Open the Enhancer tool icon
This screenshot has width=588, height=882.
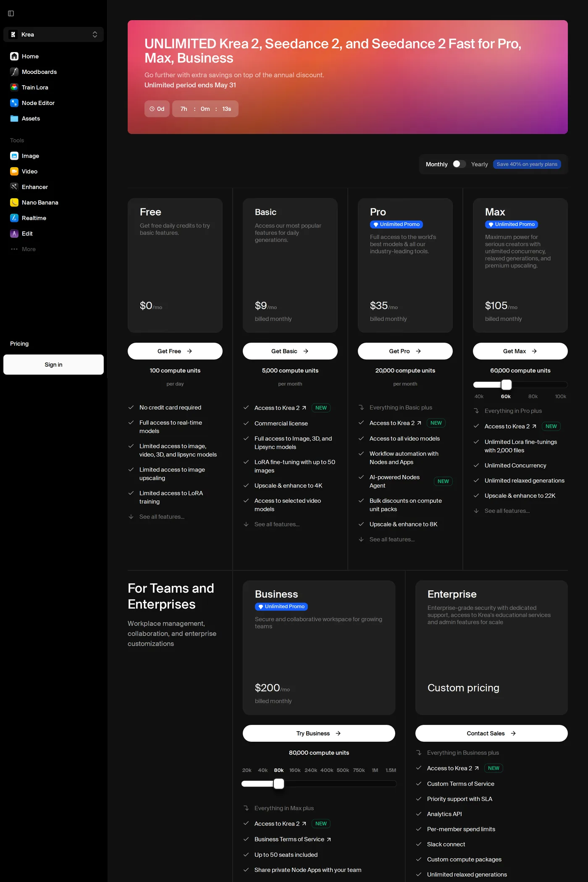pos(14,187)
